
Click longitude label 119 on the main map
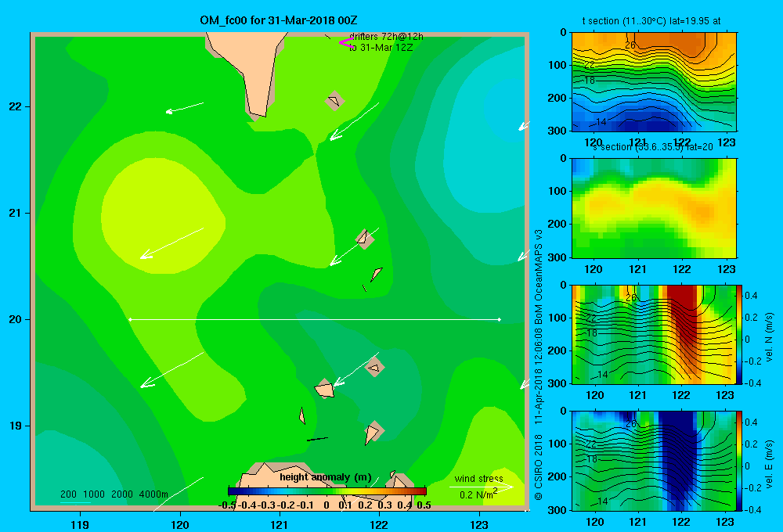click(x=80, y=524)
